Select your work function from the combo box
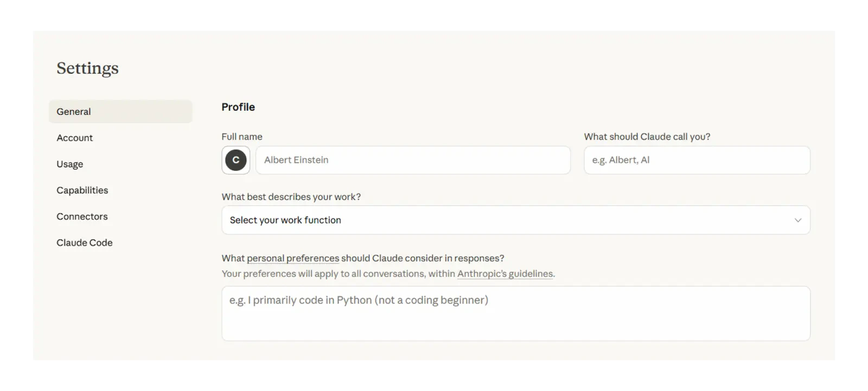Screen dimensions: 868x391 click(515, 220)
